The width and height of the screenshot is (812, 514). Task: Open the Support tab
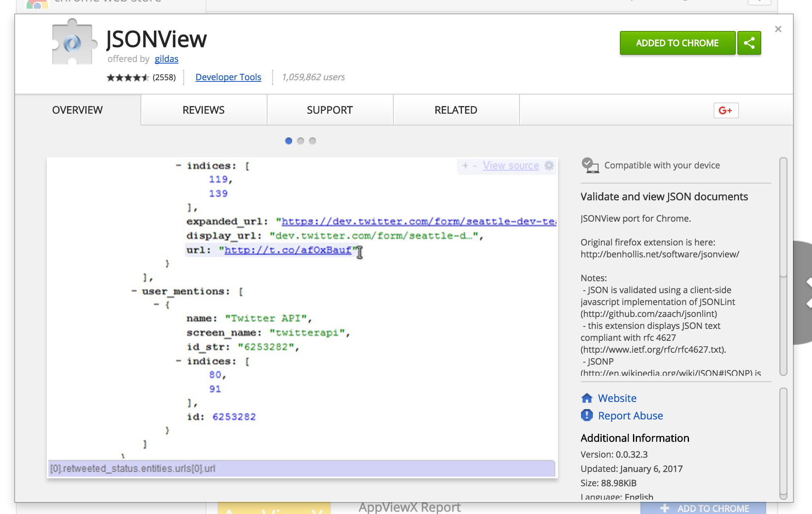click(x=329, y=110)
